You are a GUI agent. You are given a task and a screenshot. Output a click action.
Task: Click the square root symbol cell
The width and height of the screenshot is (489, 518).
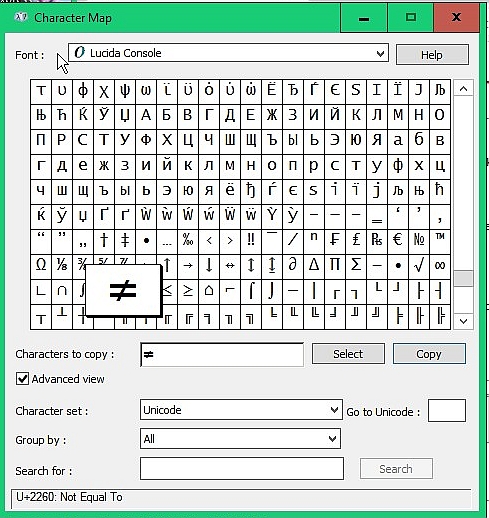click(419, 265)
